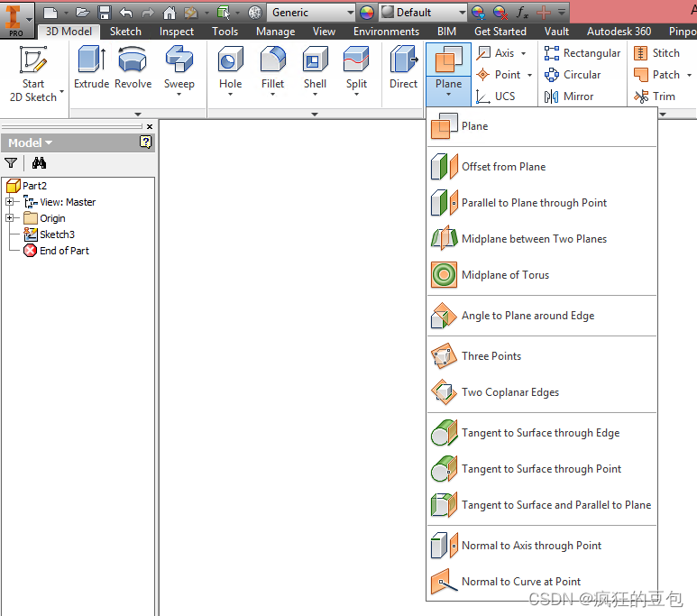This screenshot has width=697, height=616.
Task: Select the Shell tool
Action: [315, 61]
